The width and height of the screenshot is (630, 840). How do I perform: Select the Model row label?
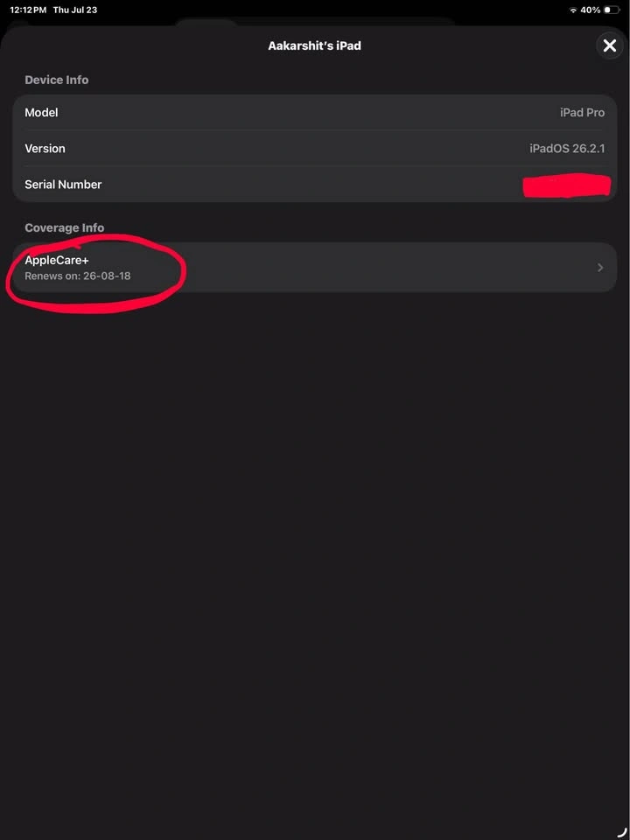click(x=41, y=113)
